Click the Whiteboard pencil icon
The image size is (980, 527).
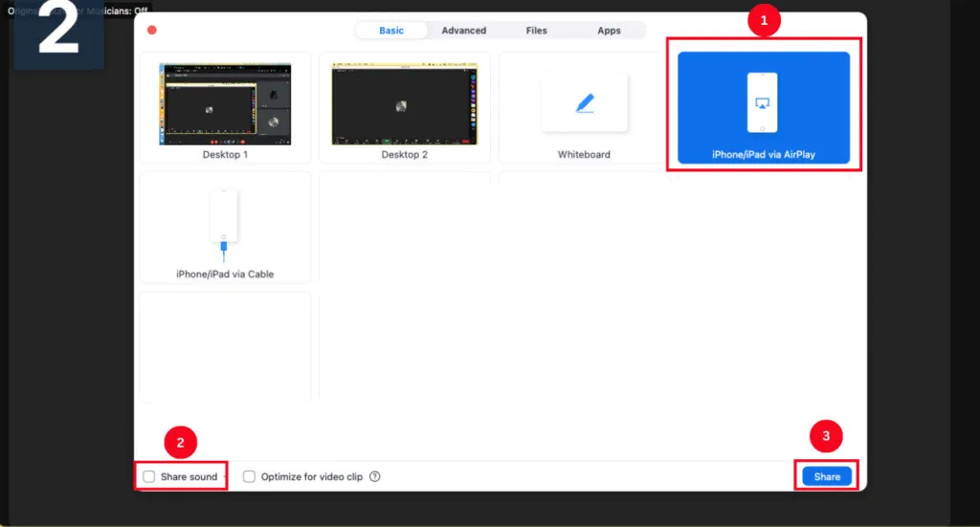coord(585,103)
